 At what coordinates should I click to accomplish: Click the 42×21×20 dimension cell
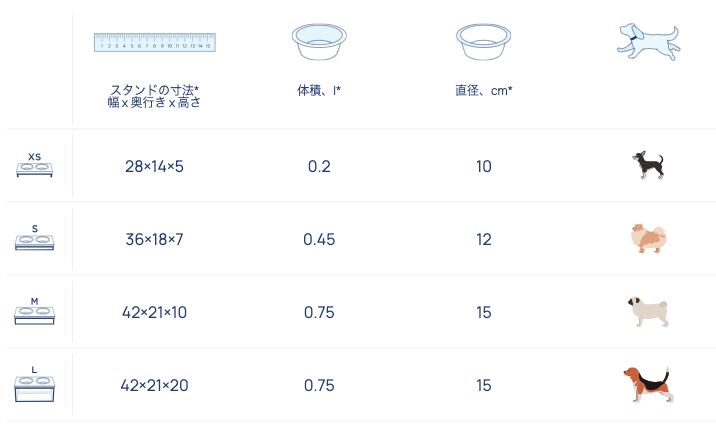click(154, 385)
